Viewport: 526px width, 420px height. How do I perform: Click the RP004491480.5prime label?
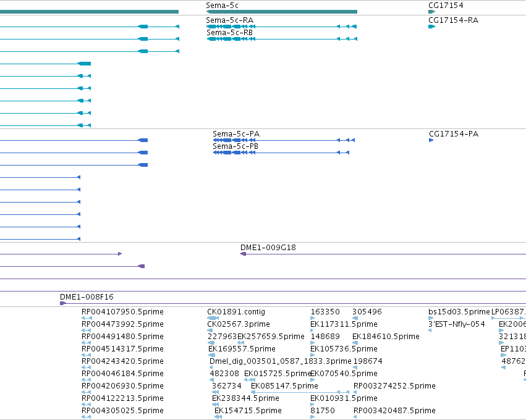(x=122, y=336)
